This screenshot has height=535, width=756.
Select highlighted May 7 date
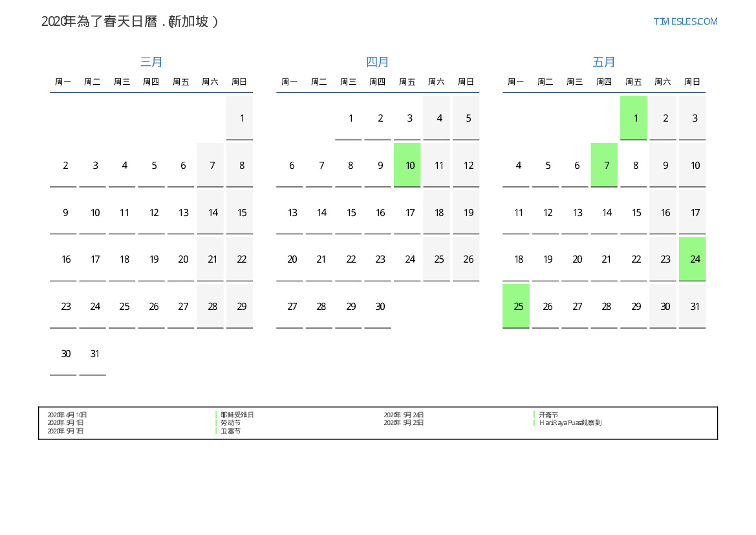click(x=604, y=166)
